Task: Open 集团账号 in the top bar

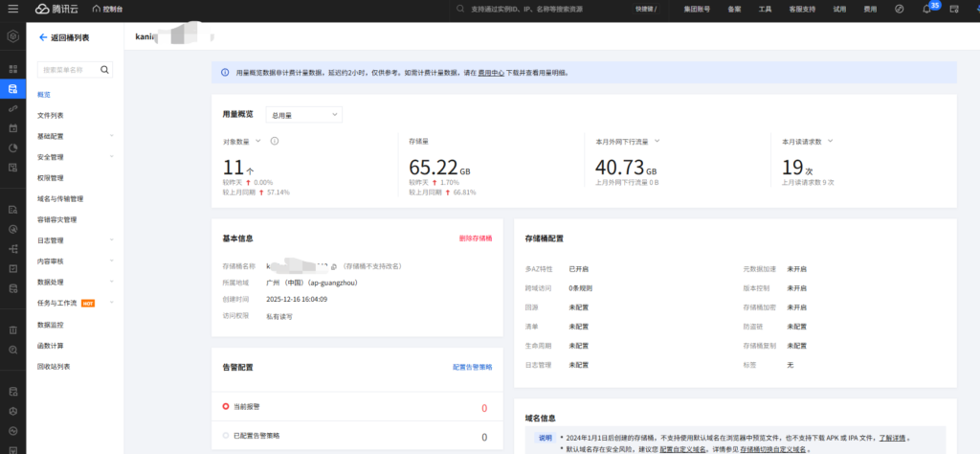Action: (697, 9)
